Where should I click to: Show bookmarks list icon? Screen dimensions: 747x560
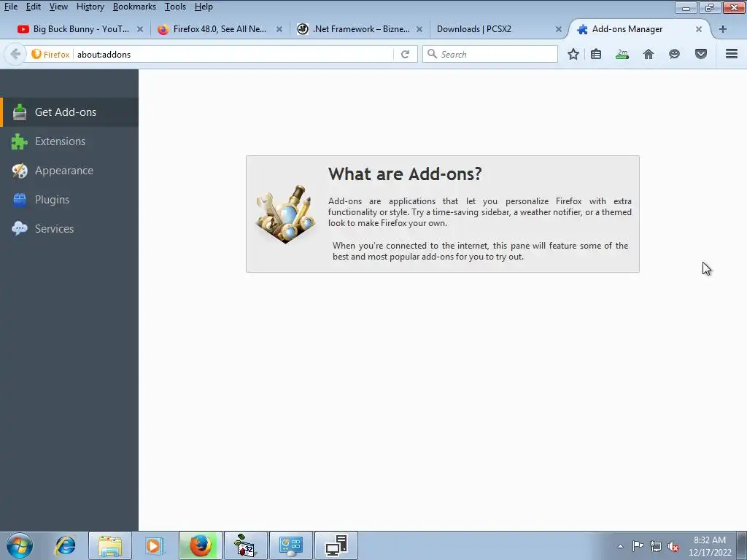[x=596, y=54]
